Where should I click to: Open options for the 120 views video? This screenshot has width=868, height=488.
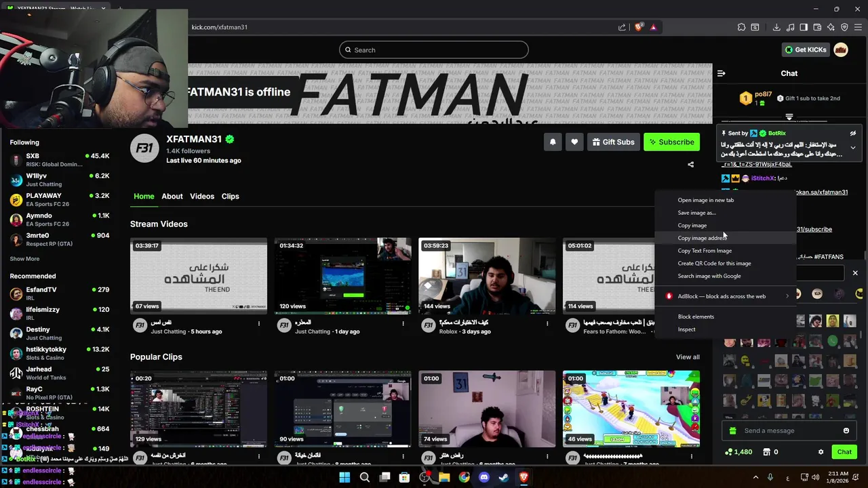tap(403, 324)
